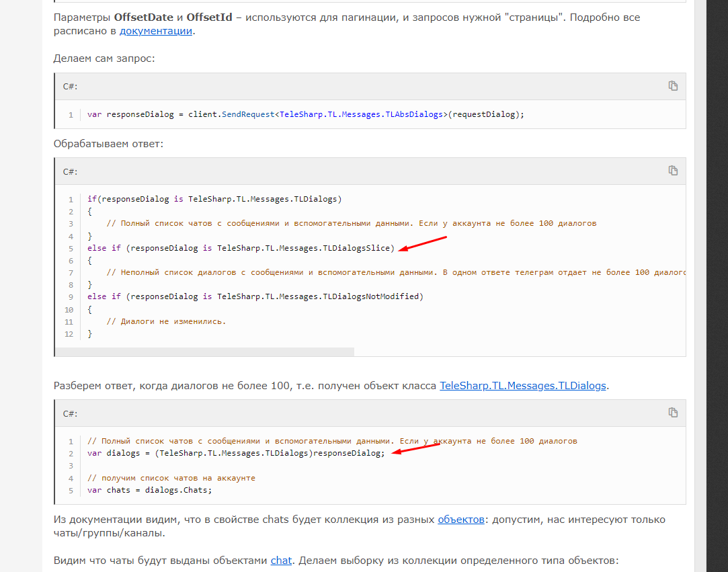Click the C# header above the var dialogs snippet

pos(71,413)
